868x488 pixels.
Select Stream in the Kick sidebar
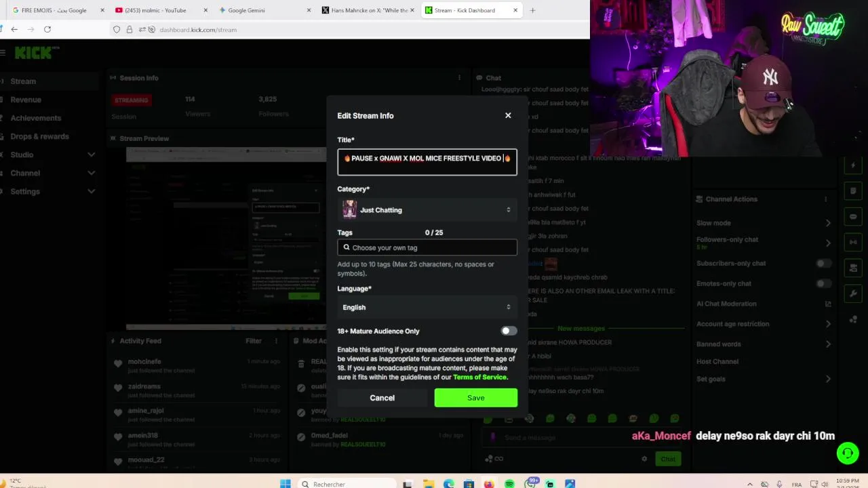click(49, 81)
